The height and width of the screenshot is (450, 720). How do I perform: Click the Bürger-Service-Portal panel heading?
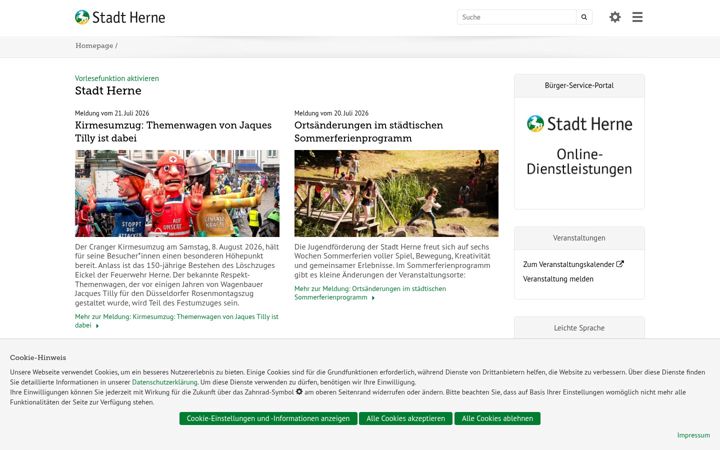tap(579, 85)
